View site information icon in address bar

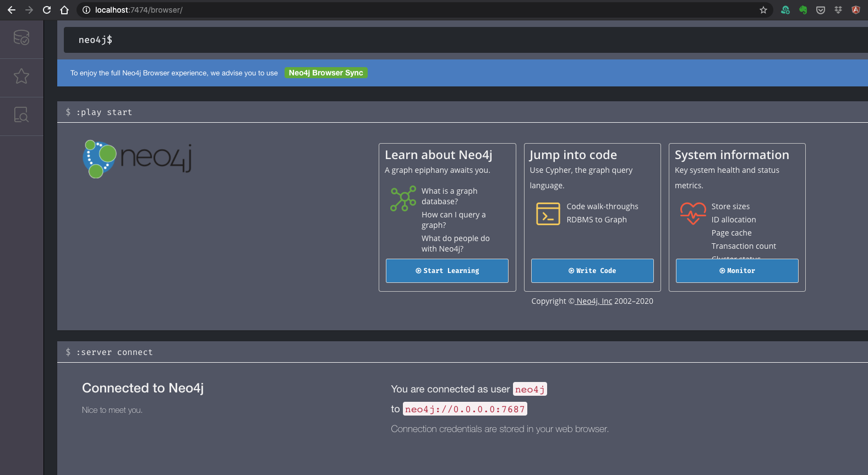click(x=86, y=10)
